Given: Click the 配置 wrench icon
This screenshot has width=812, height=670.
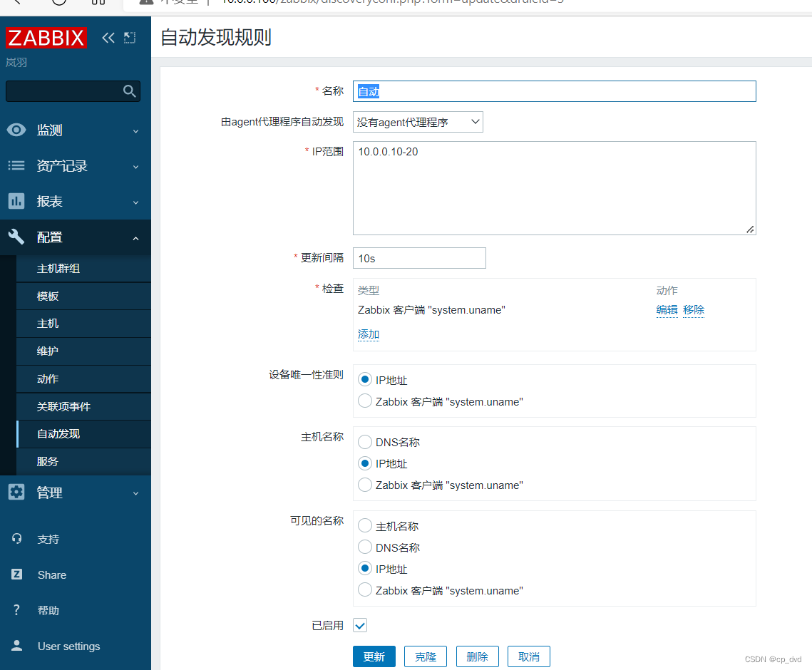Looking at the screenshot, I should point(16,237).
